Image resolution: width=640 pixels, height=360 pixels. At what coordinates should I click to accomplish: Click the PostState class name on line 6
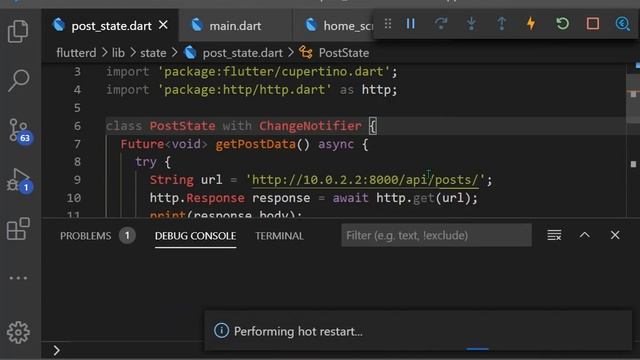point(182,126)
